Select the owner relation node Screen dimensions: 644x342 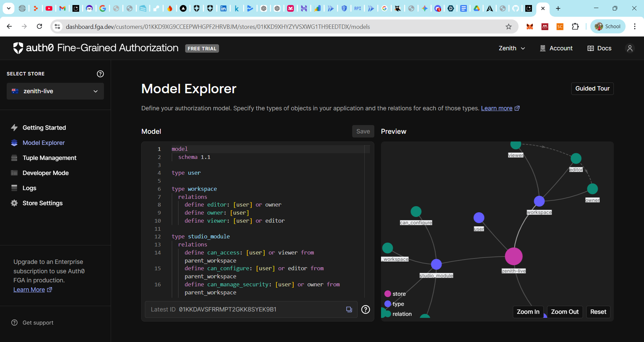[x=592, y=189]
